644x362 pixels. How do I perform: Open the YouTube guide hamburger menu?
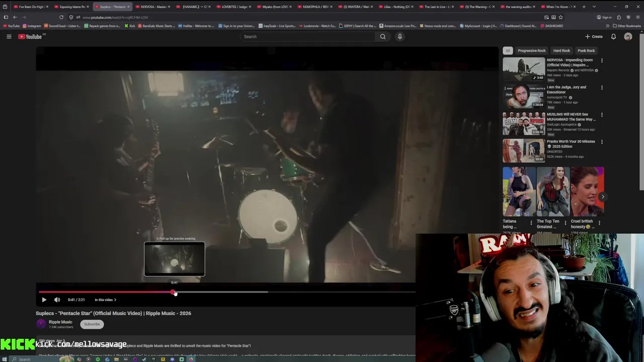[x=9, y=36]
